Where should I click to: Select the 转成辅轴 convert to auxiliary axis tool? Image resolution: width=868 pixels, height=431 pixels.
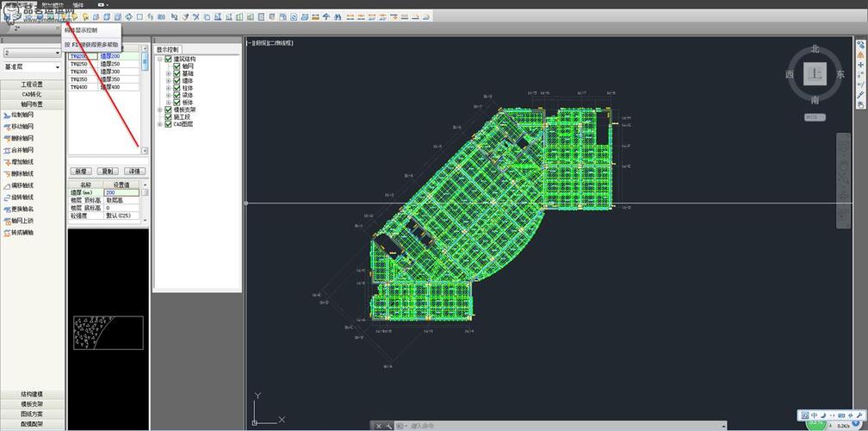(19, 232)
